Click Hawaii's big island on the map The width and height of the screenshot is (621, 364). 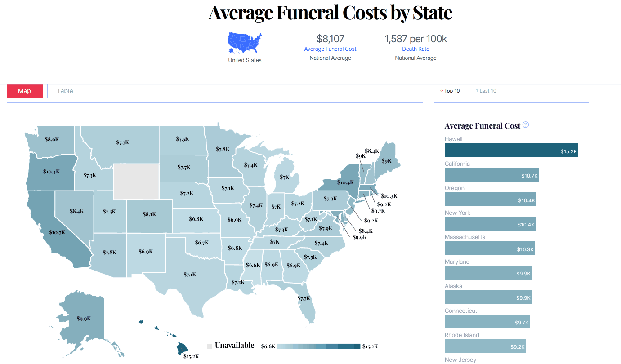(182, 348)
